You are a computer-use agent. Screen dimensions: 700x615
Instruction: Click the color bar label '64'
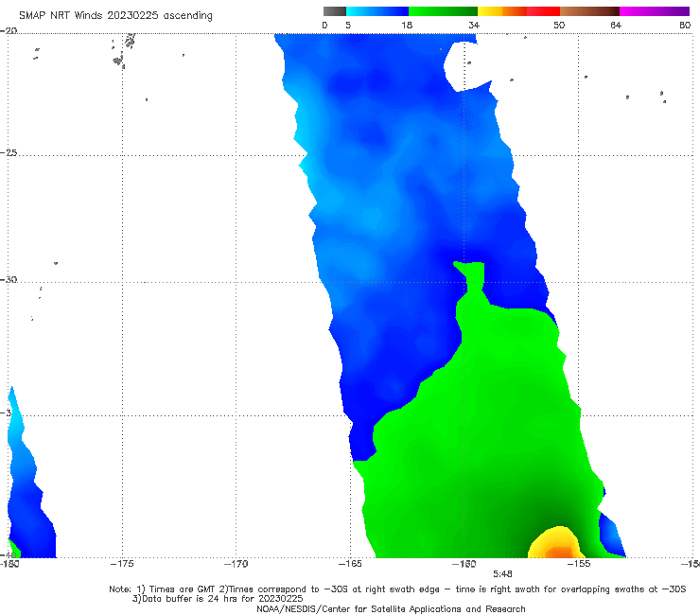pos(616,25)
